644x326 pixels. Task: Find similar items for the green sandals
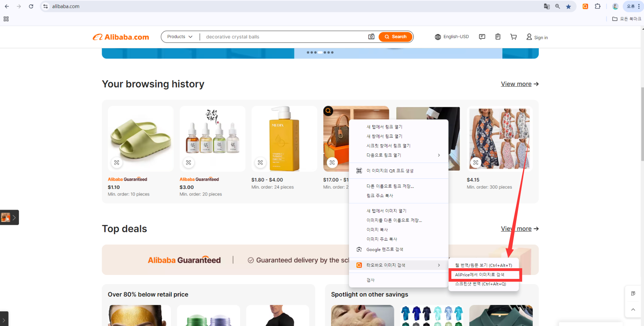[x=117, y=163]
